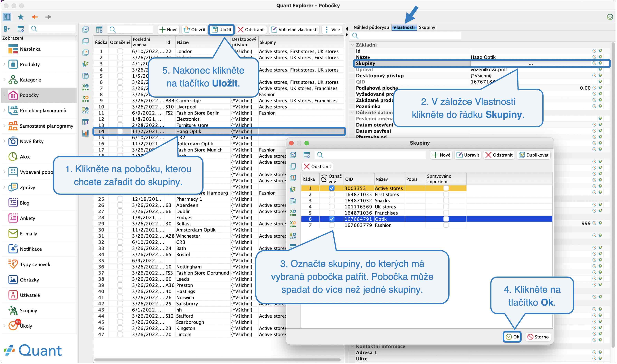Open Obrázky section
617x364 pixels.
pyautogui.click(x=29, y=280)
